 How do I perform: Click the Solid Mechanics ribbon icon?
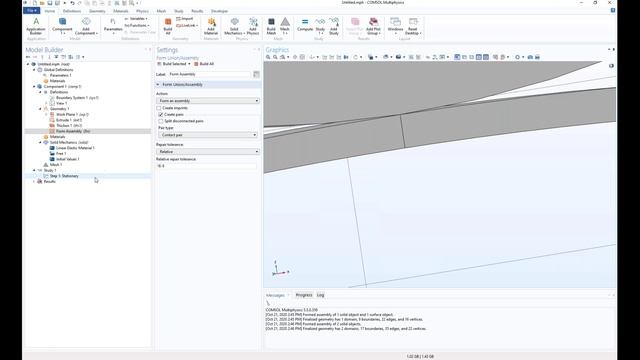[234, 26]
